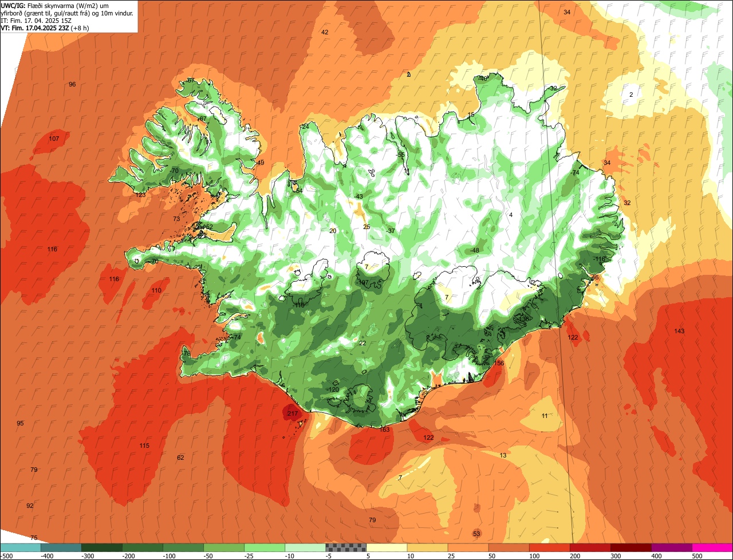Screen dimensions: 733x560
Task: Select the map value 156
Action: [499, 363]
